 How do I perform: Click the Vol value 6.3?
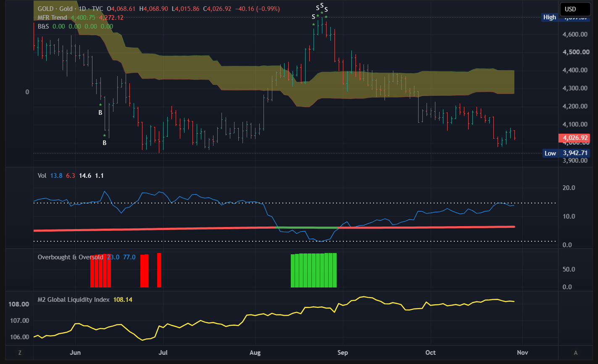[71, 176]
